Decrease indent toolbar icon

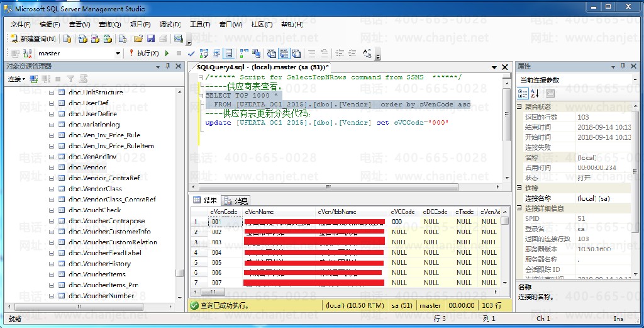[340, 53]
